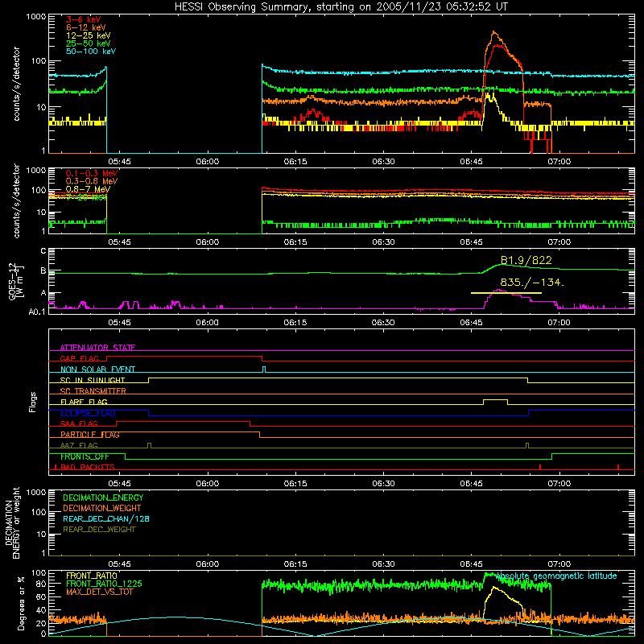The width and height of the screenshot is (644, 644).
Task: Click the 835./-134. position annotation
Action: (x=532, y=283)
